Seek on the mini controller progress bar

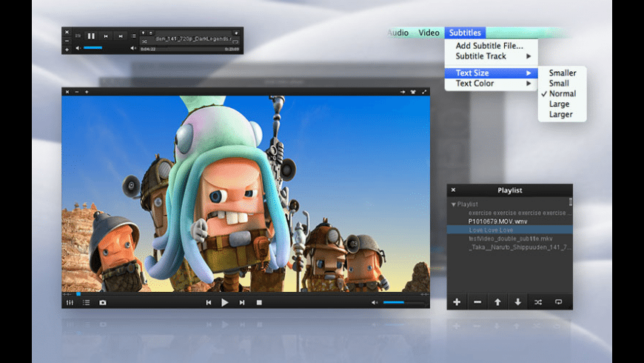189,49
